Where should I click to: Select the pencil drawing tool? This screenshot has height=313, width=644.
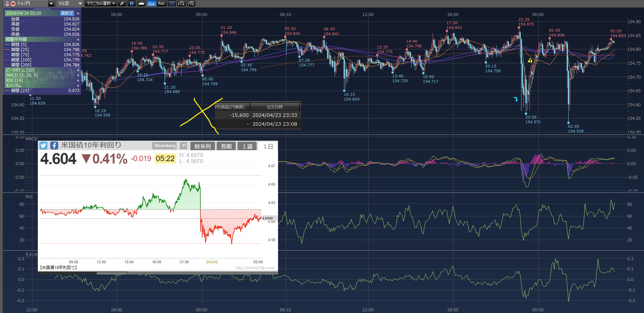(x=122, y=3)
